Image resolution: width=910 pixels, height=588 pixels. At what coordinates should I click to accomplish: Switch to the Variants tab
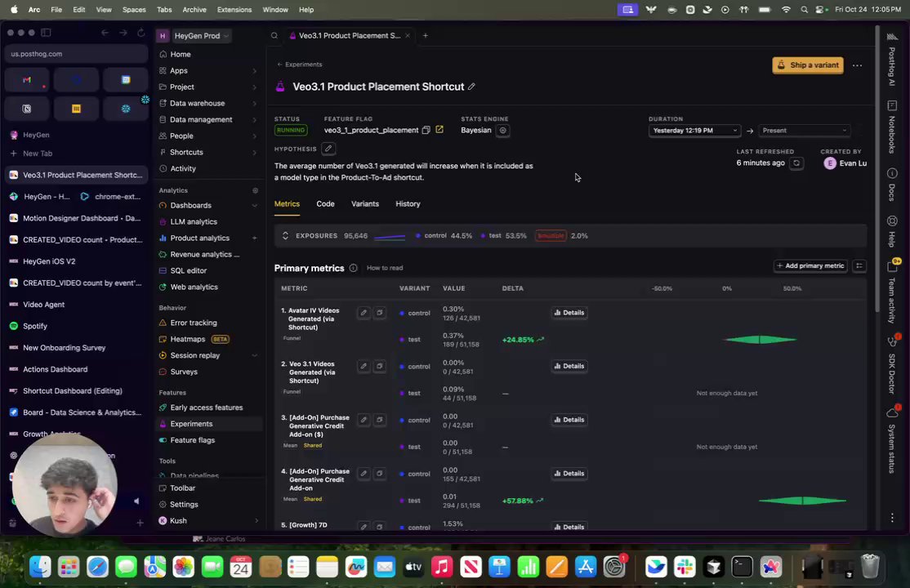click(x=365, y=203)
